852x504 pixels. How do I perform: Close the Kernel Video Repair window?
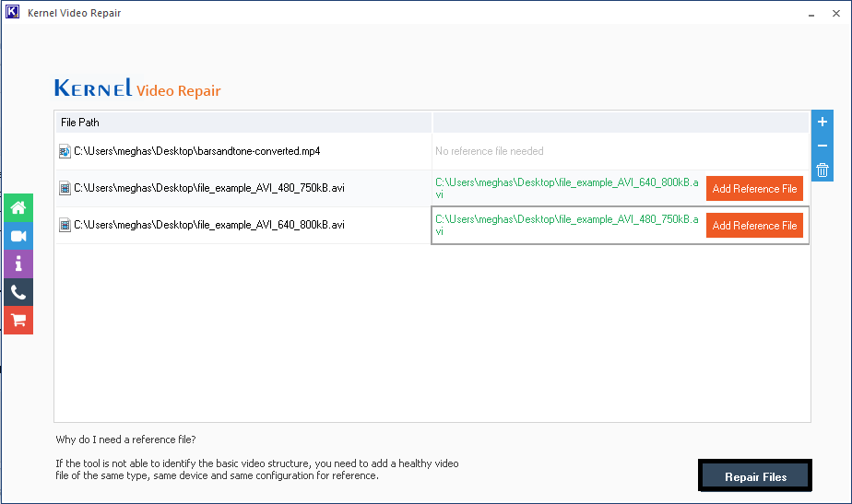835,14
